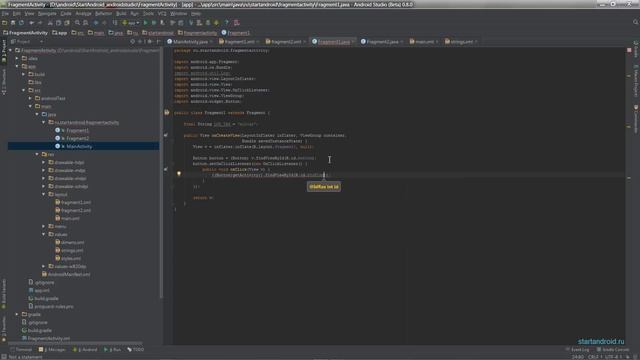The width and height of the screenshot is (640, 360).
Task: Collapse the src folder in project tree
Action: coord(24,90)
